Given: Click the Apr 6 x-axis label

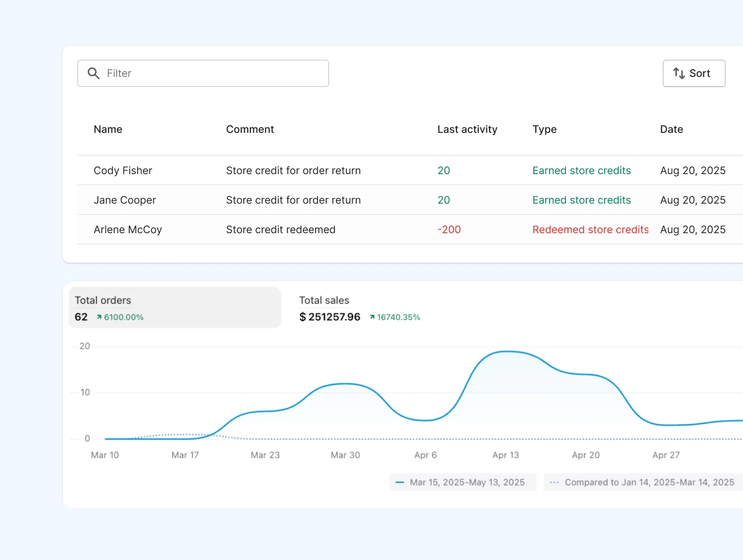Looking at the screenshot, I should [x=425, y=455].
